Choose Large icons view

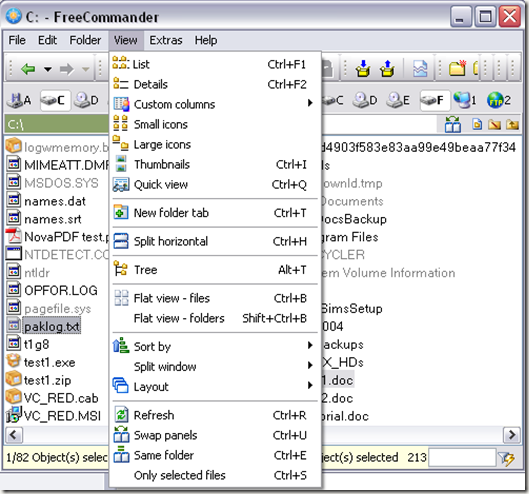click(215, 144)
